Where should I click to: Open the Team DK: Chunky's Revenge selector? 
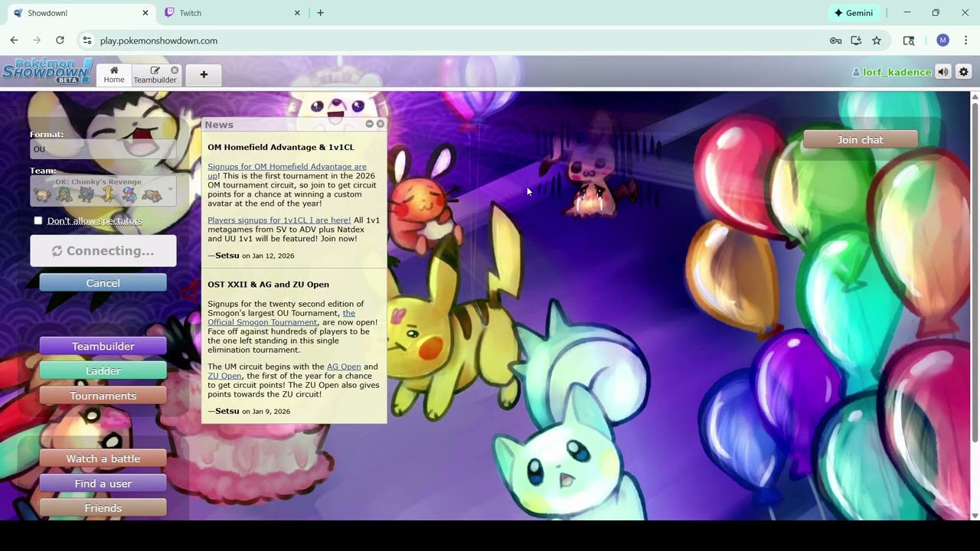point(103,191)
